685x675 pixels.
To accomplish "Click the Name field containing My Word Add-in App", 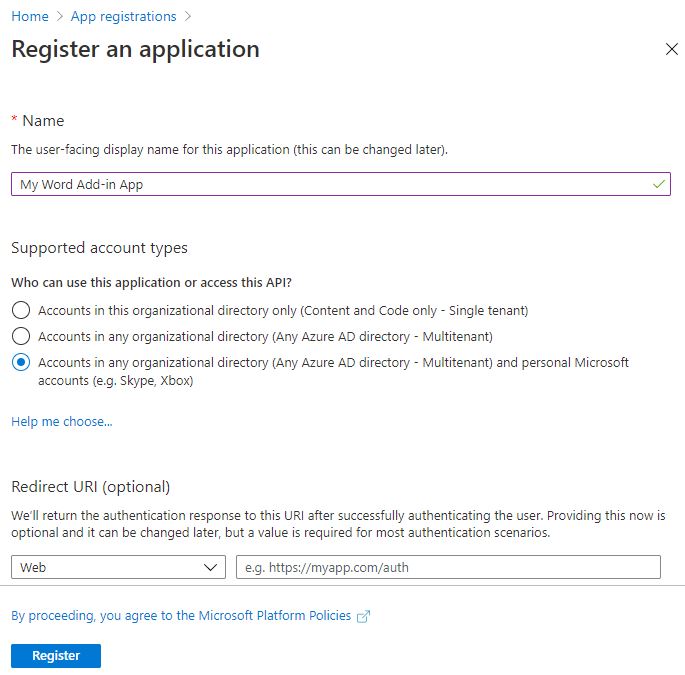I will coord(330,184).
